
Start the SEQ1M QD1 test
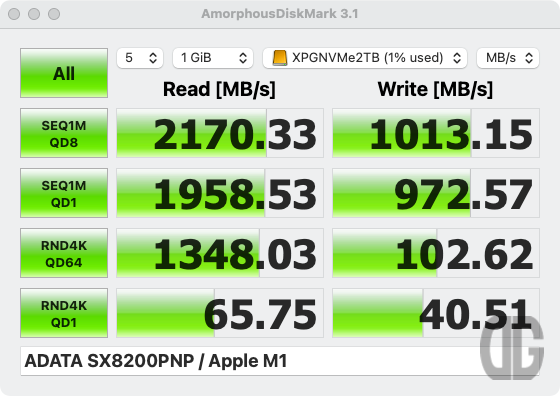pos(64,193)
